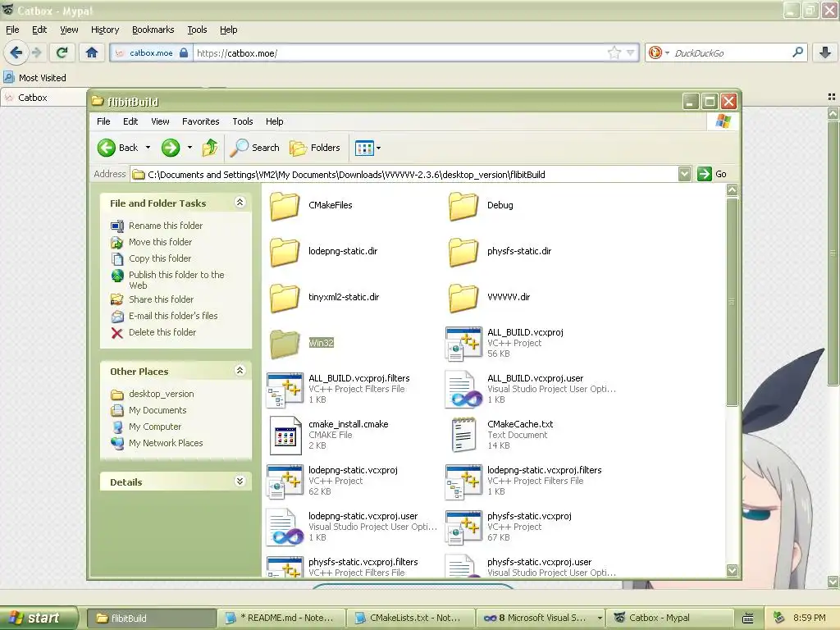Click Most Visited bookmarks toolbar item
840x630 pixels.
[35, 78]
